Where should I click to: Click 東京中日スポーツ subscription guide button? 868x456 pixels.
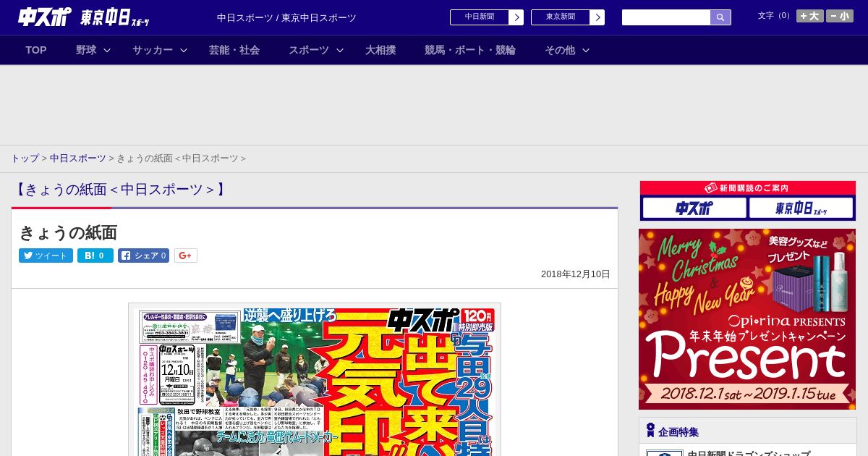pyautogui.click(x=801, y=208)
